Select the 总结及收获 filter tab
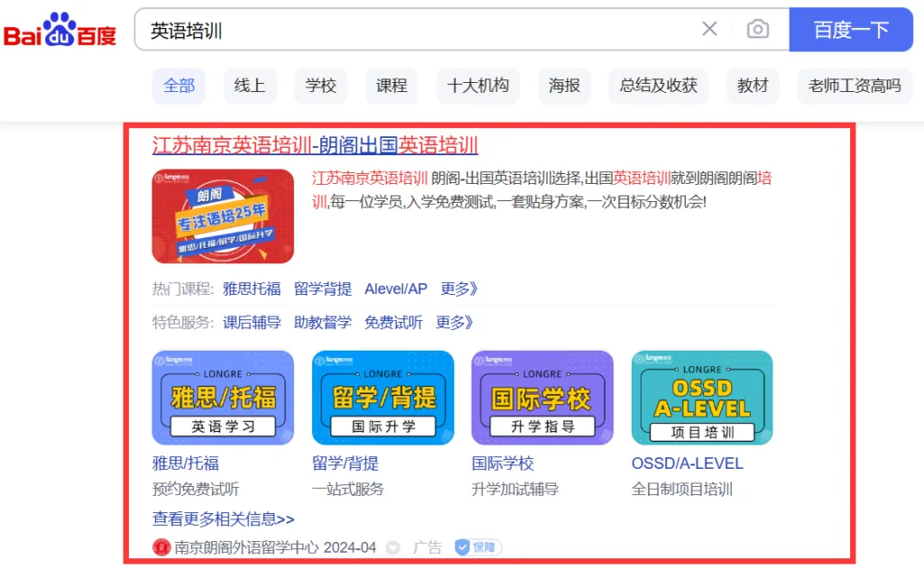The image size is (924, 569). pos(658,86)
